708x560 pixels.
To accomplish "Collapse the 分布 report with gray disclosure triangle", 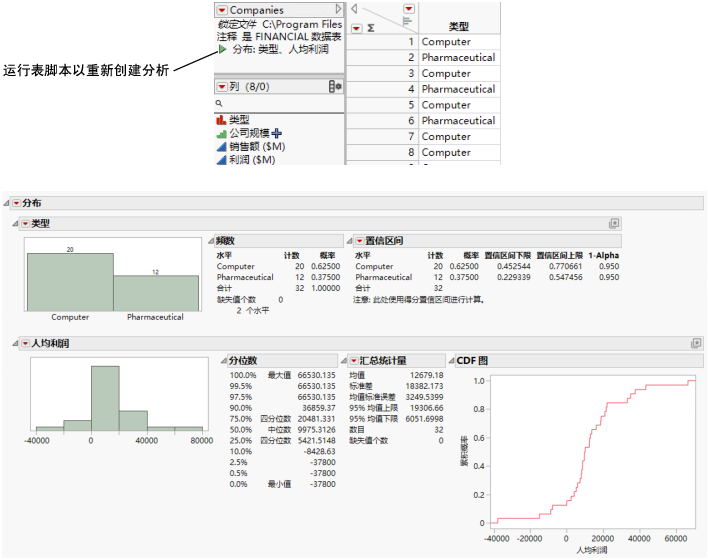I will 6,203.
